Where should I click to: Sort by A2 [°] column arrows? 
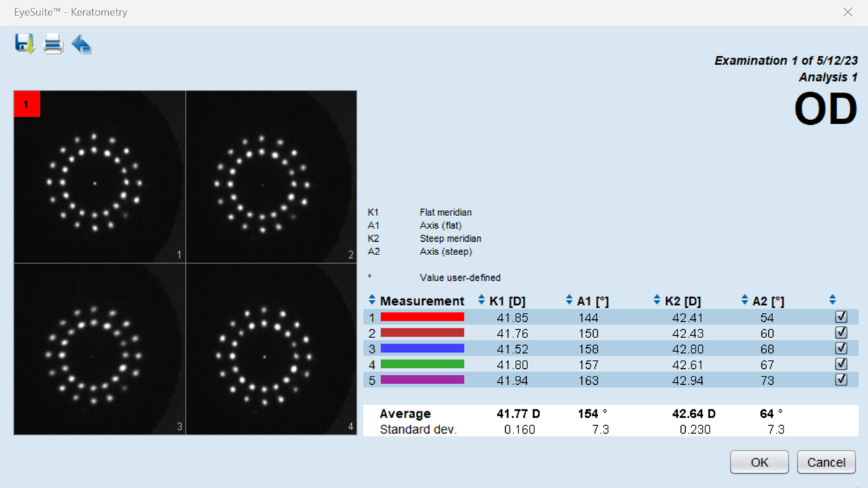[744, 300]
